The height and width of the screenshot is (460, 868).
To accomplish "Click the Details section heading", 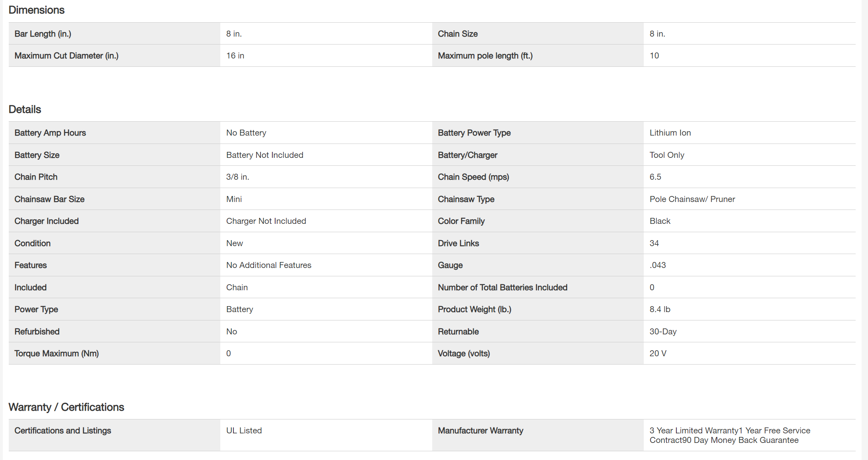I will [x=25, y=109].
